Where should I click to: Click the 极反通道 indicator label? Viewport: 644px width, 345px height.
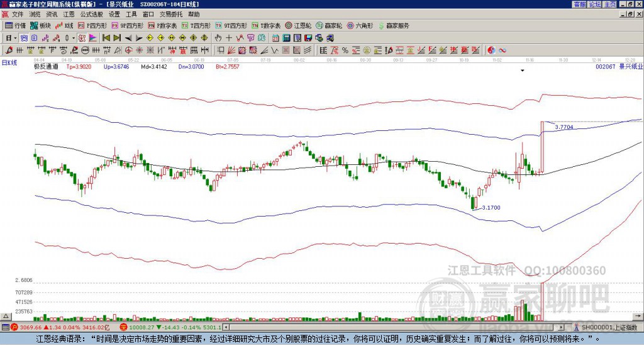tap(46, 66)
